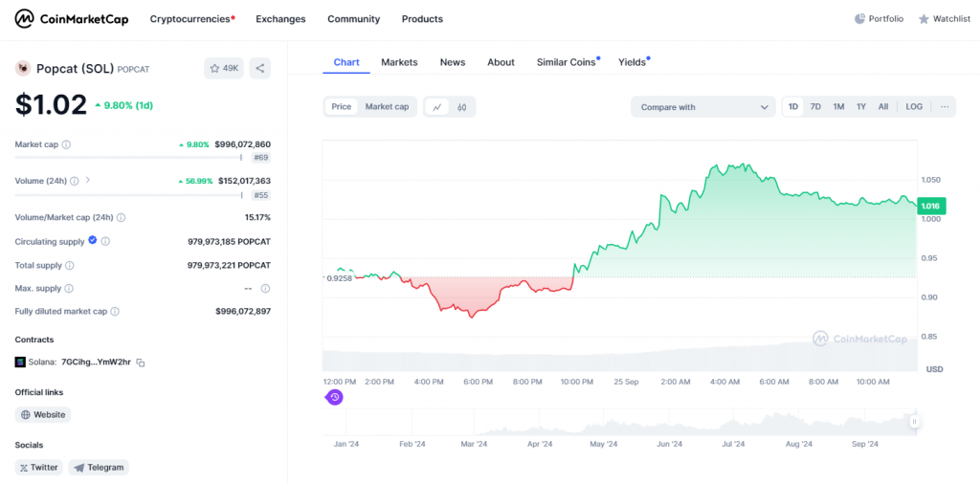Expand Volume (24h) chevron arrow
This screenshot has height=483, width=980.
[x=87, y=180]
